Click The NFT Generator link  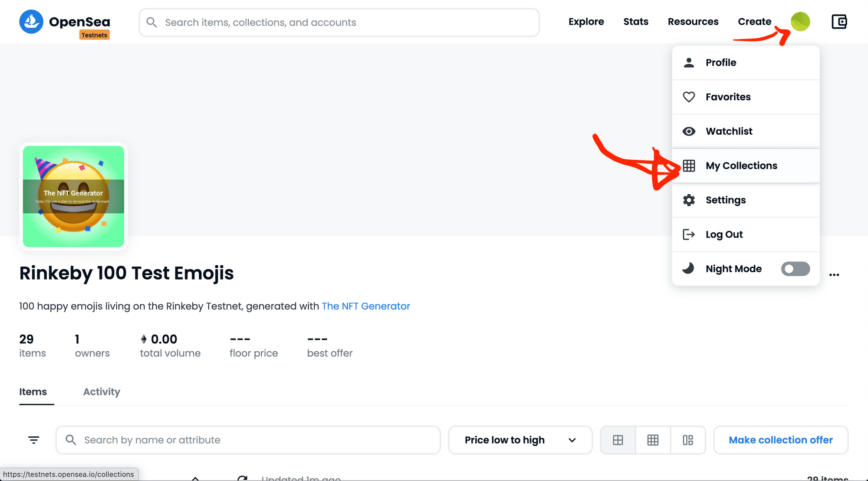tap(366, 306)
